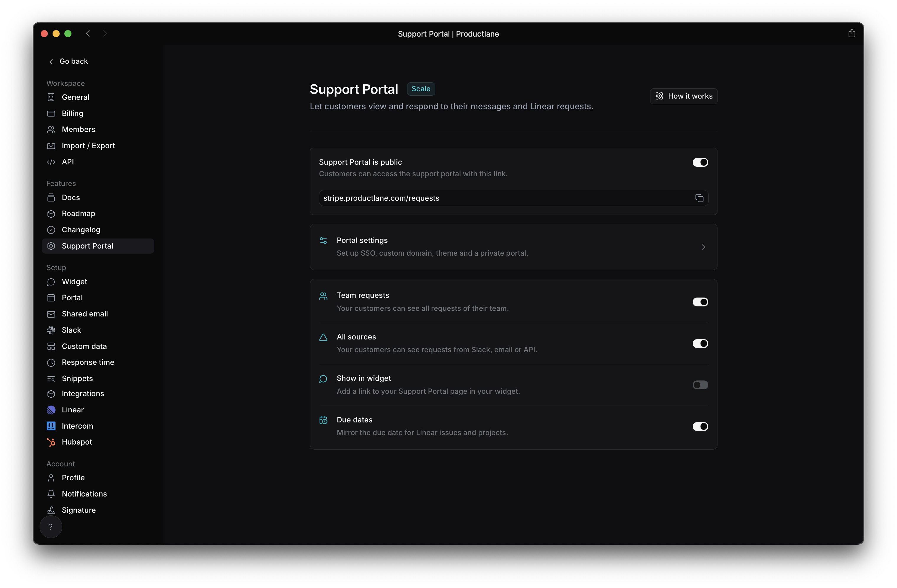The width and height of the screenshot is (897, 588).
Task: Click the share icon in title bar
Action: coord(852,34)
